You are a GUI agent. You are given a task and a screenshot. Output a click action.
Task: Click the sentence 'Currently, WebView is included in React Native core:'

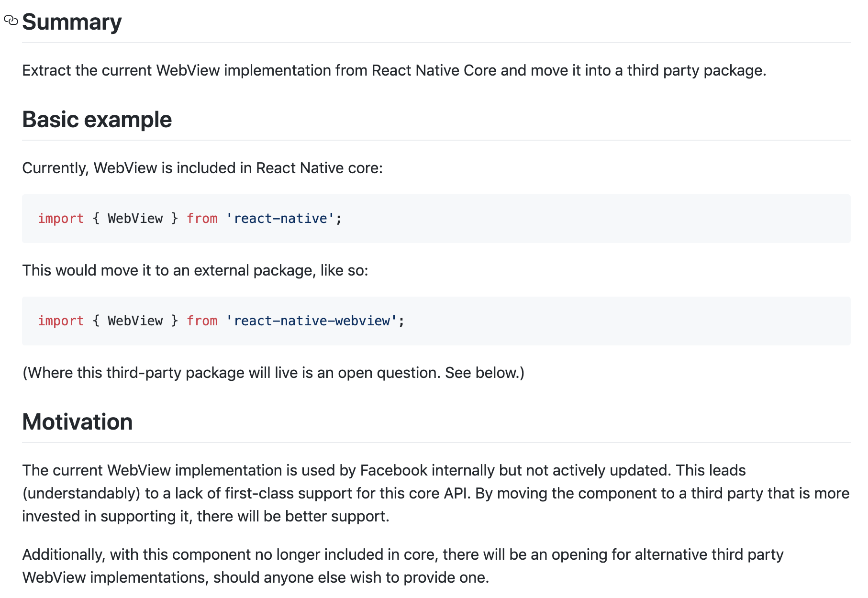202,168
